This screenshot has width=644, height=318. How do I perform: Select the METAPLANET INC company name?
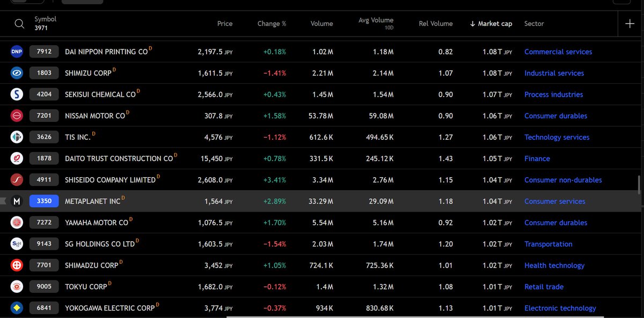[93, 201]
